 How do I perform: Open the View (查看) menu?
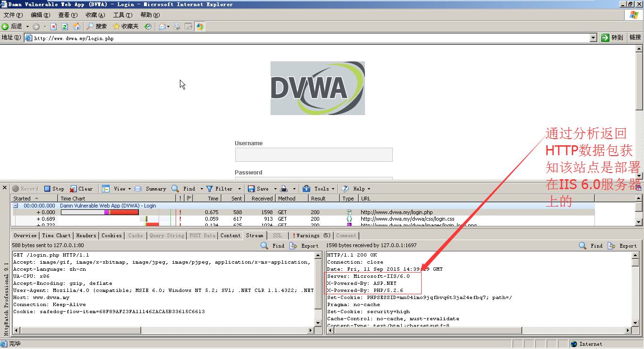tap(68, 15)
